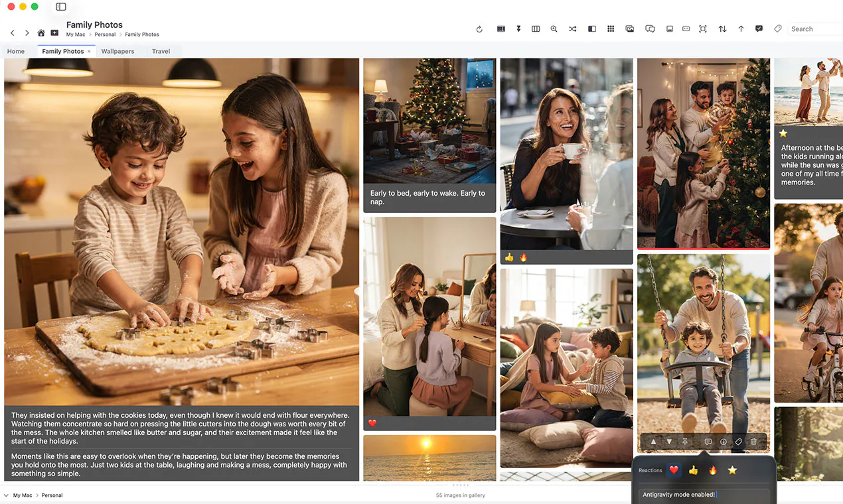Open the sunset over sea photo
Viewport: 843px width, 504px height.
(x=429, y=458)
